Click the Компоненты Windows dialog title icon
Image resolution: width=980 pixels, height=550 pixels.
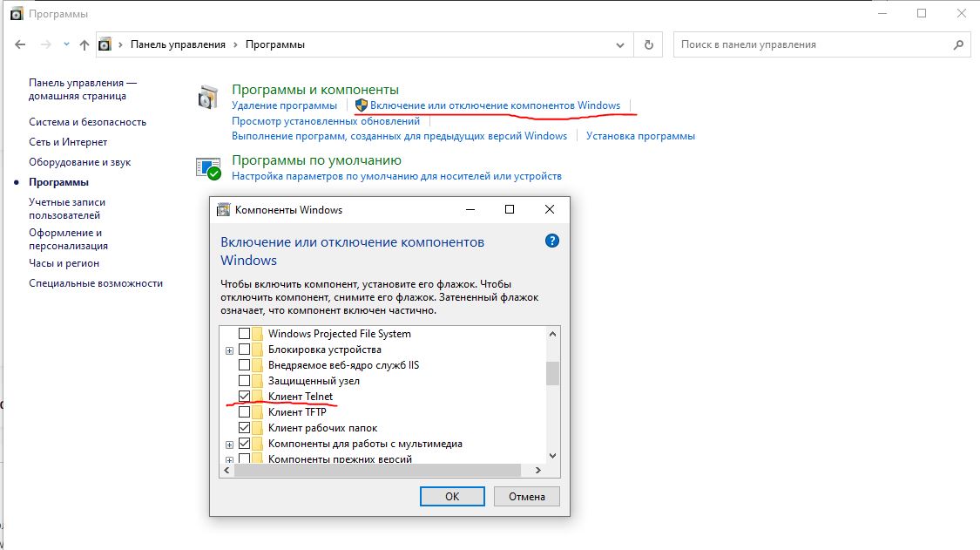pos(223,209)
